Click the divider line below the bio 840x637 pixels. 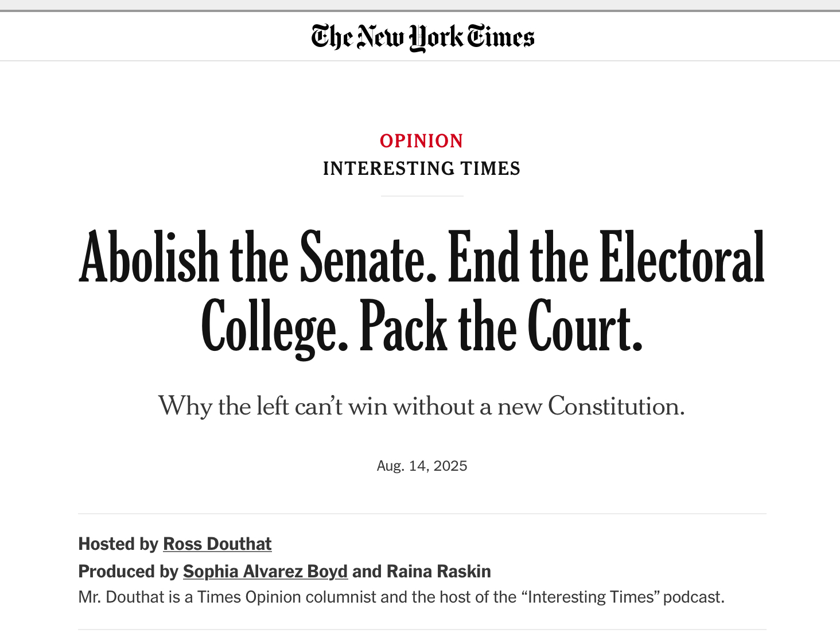(x=422, y=630)
